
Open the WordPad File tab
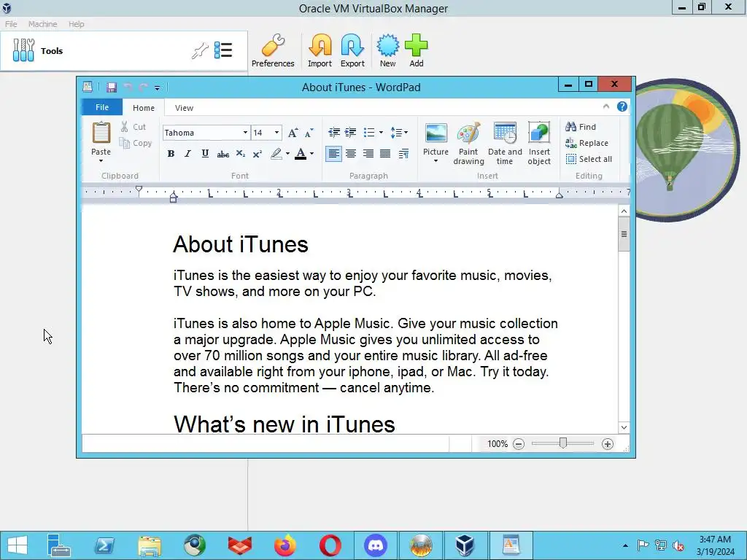[x=102, y=107]
